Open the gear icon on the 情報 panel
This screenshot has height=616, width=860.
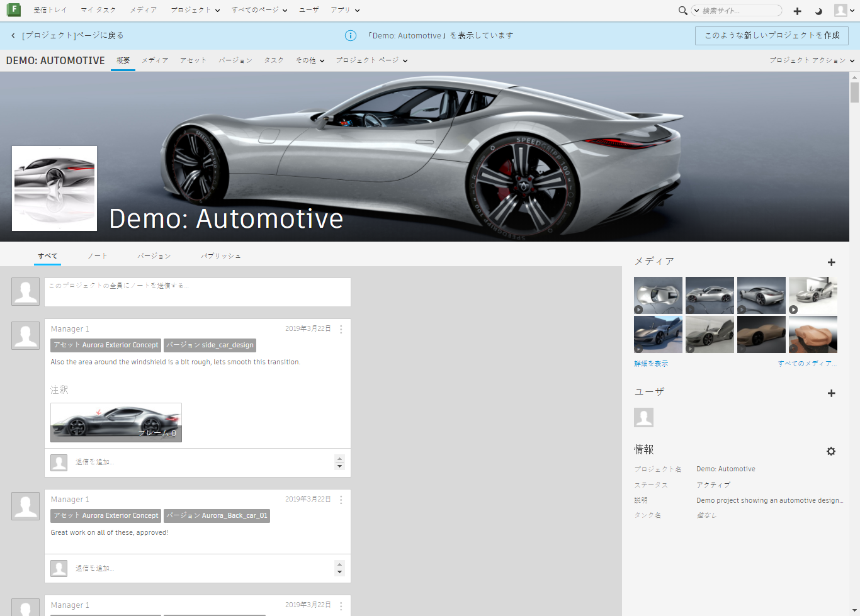(x=831, y=451)
